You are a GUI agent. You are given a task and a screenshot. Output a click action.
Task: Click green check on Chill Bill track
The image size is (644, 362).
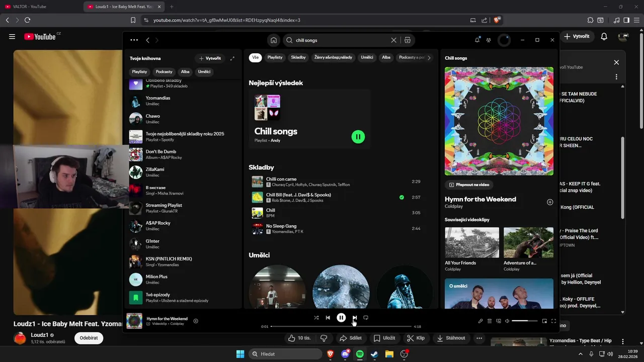coord(401,198)
